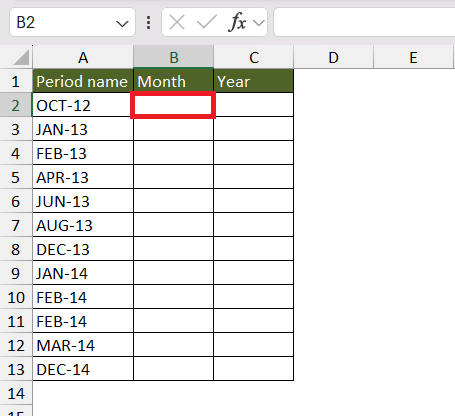Open the Name Box dropdown arrow
The height and width of the screenshot is (416, 455).
(122, 23)
